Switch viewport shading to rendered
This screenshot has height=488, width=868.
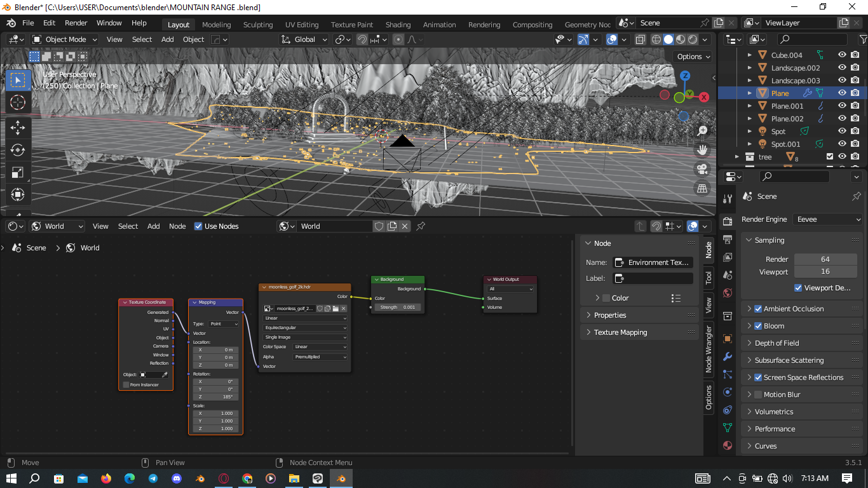pyautogui.click(x=693, y=39)
